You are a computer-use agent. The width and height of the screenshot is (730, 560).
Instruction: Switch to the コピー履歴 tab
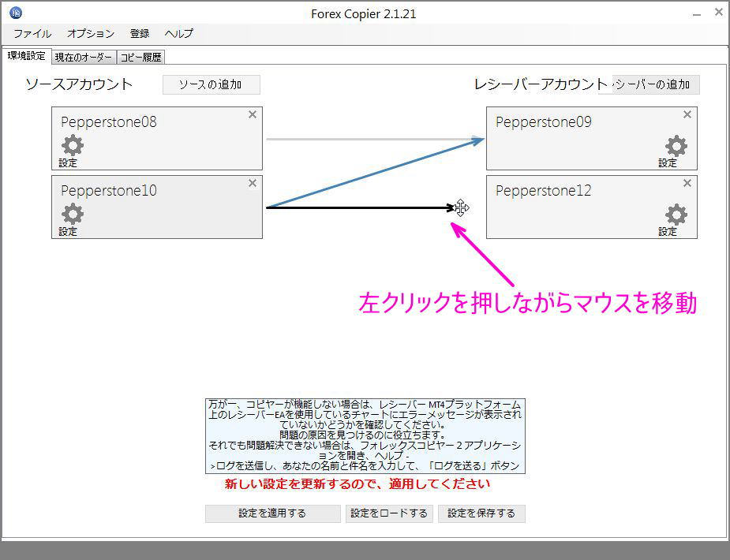tap(141, 56)
